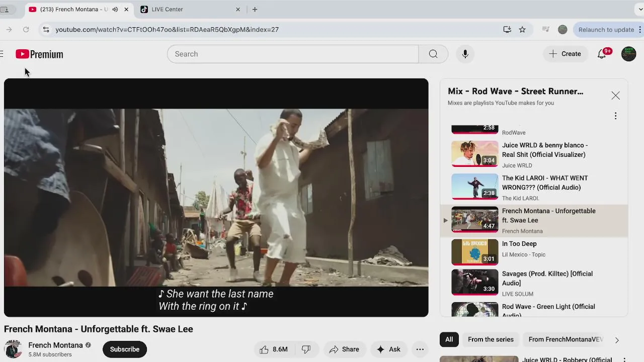Open the media controls icon in the Chrome toolbar
Screen dimensions: 644x362
[545, 30]
